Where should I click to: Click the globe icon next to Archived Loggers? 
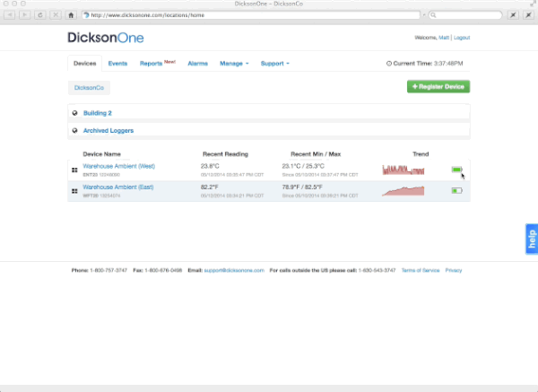74,130
